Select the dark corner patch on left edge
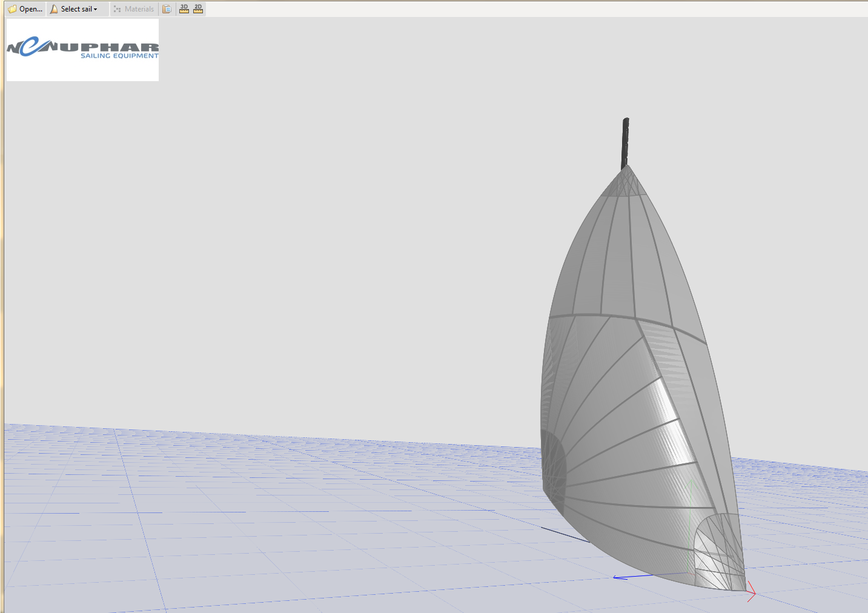This screenshot has width=868, height=613. (552, 466)
